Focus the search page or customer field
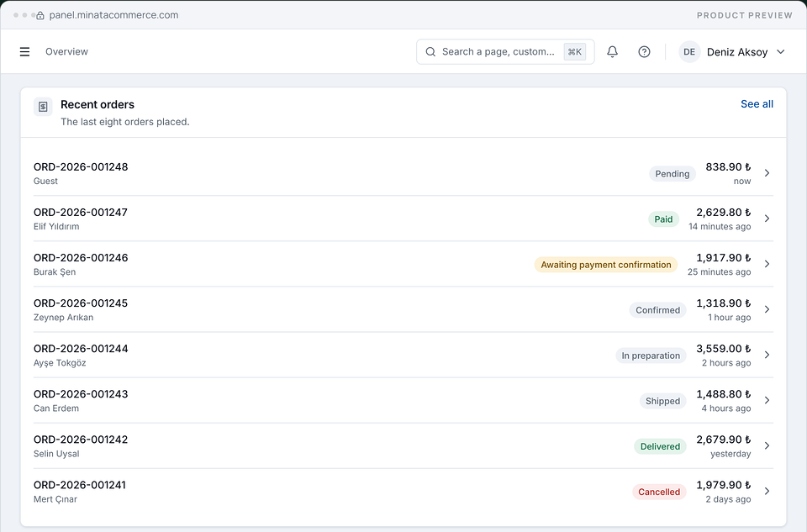The image size is (807, 532). (505, 51)
